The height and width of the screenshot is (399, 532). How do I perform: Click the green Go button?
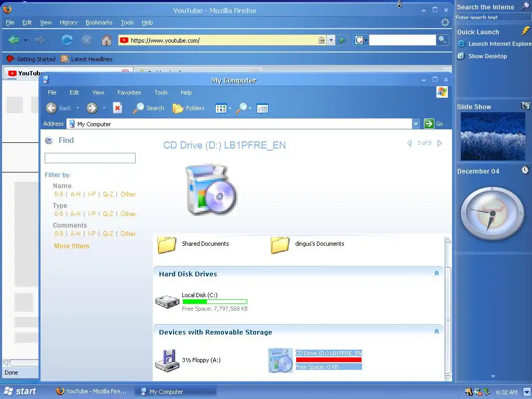coord(434,124)
